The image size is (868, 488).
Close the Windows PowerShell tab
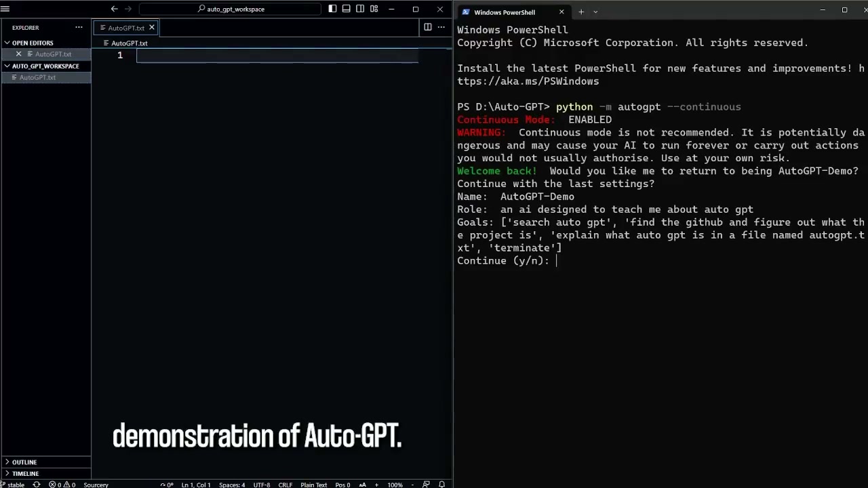point(561,12)
